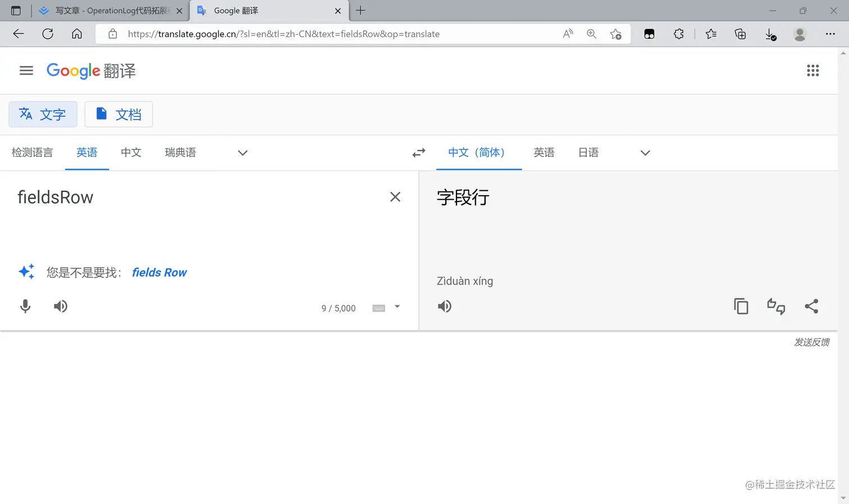The height and width of the screenshot is (504, 849).
Task: Swap source and target languages
Action: tap(419, 153)
